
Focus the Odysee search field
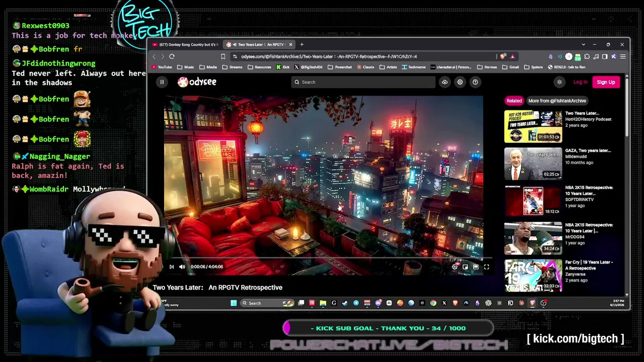point(364,82)
